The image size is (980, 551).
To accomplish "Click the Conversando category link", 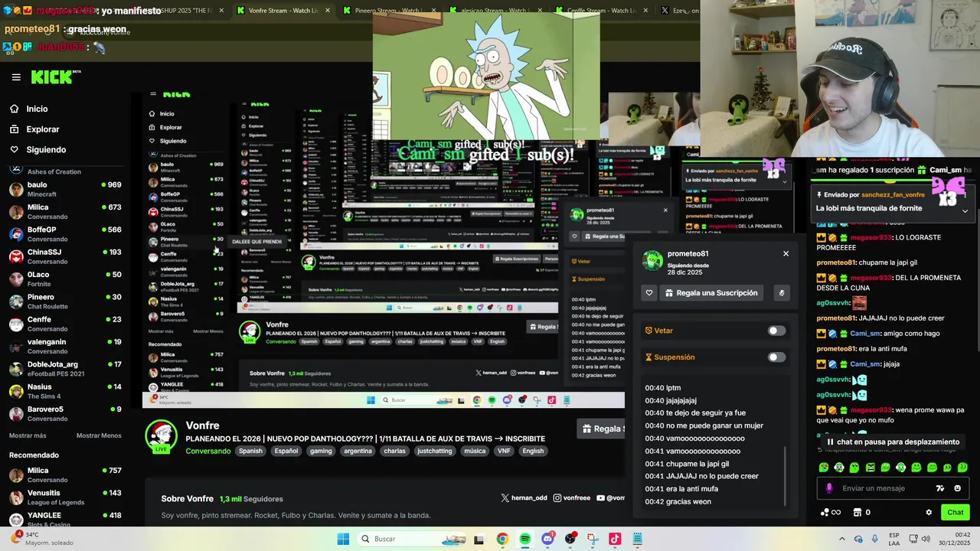I will (x=208, y=451).
